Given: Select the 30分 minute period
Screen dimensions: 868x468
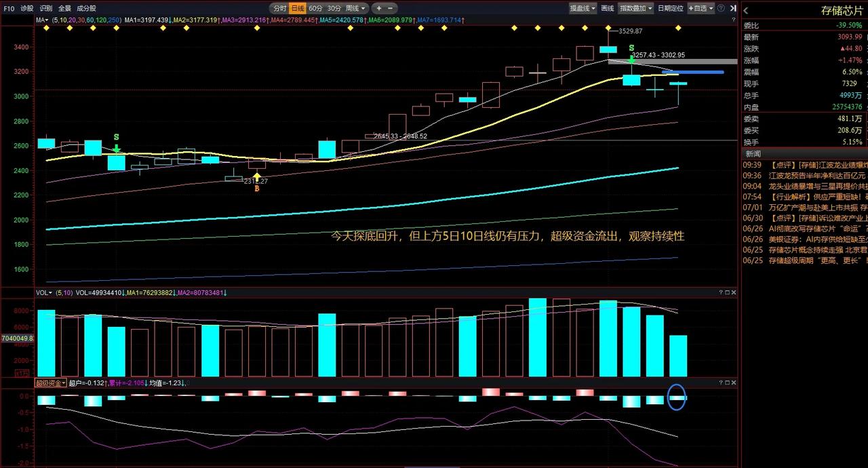Looking at the screenshot, I should [334, 8].
